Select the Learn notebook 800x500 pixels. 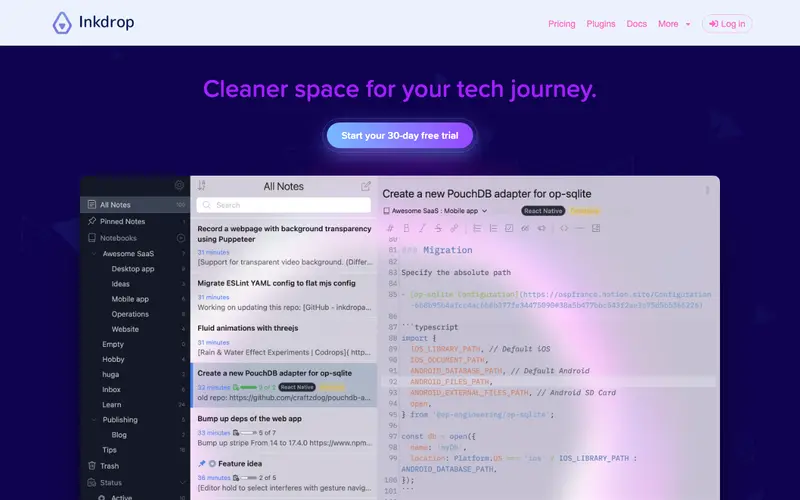click(112, 405)
